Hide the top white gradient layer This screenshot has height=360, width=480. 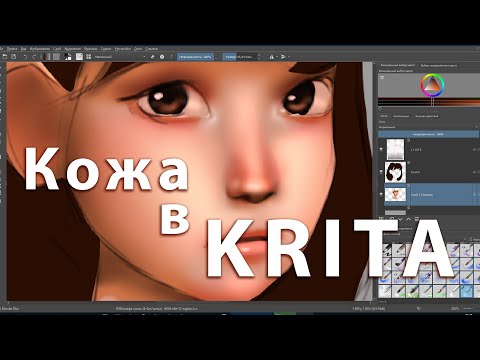[381, 150]
